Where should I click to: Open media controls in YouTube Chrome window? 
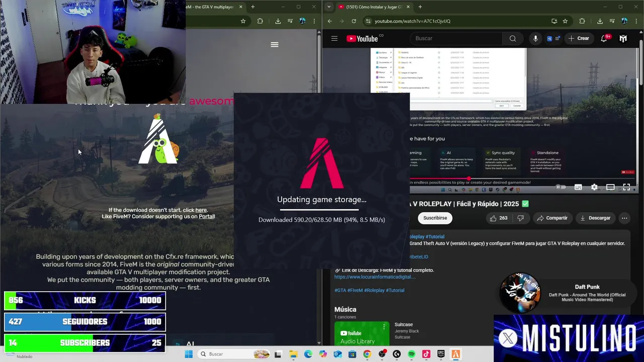(612, 21)
